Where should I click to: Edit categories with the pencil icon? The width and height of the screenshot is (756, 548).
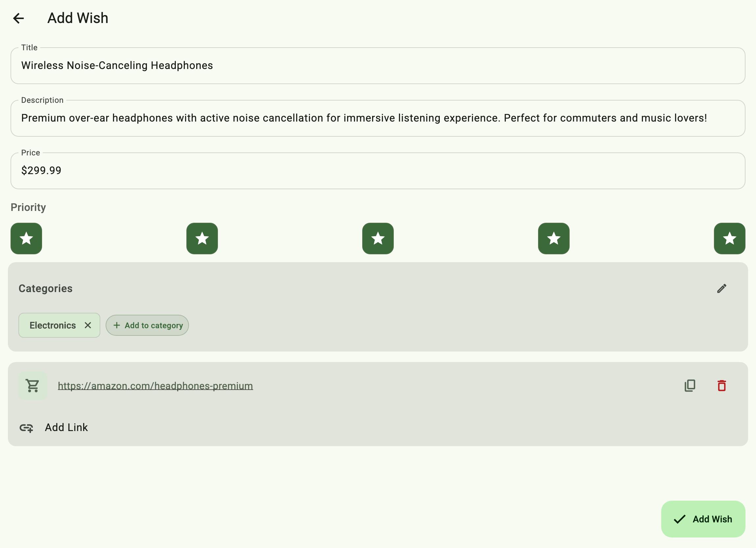(x=722, y=288)
